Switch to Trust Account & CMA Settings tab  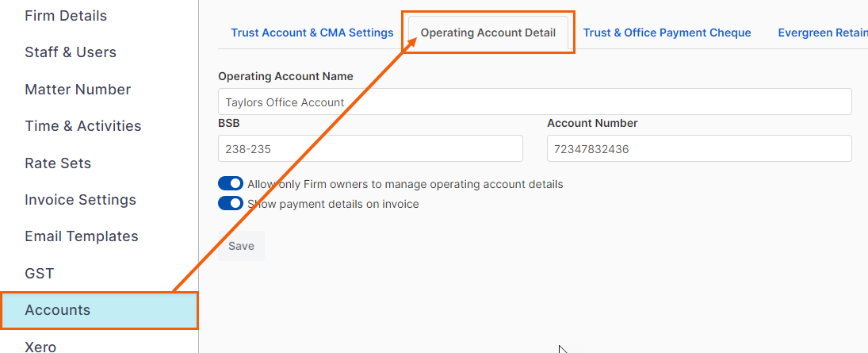point(312,33)
